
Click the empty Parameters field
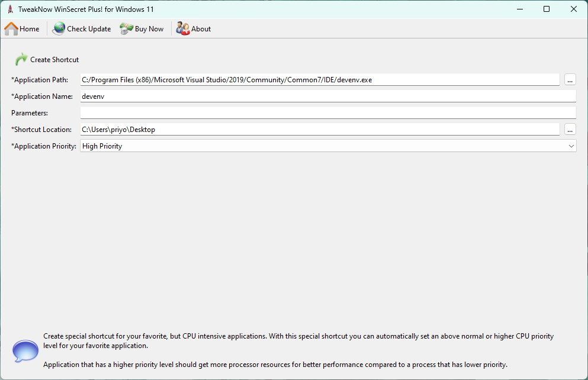pyautogui.click(x=327, y=113)
